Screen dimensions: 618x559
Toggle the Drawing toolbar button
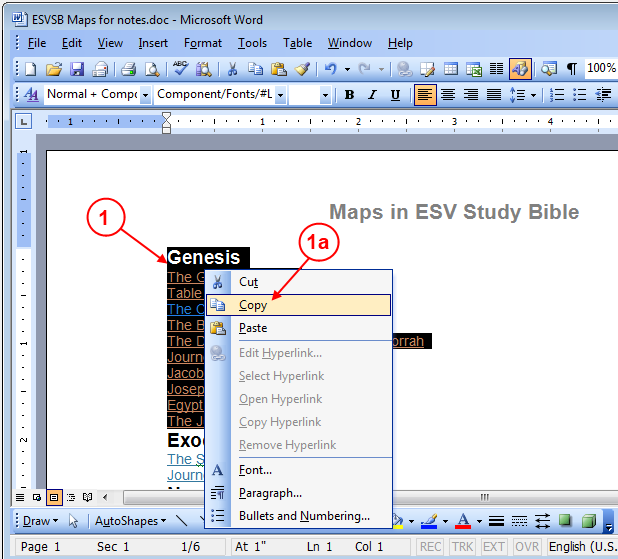(520, 69)
